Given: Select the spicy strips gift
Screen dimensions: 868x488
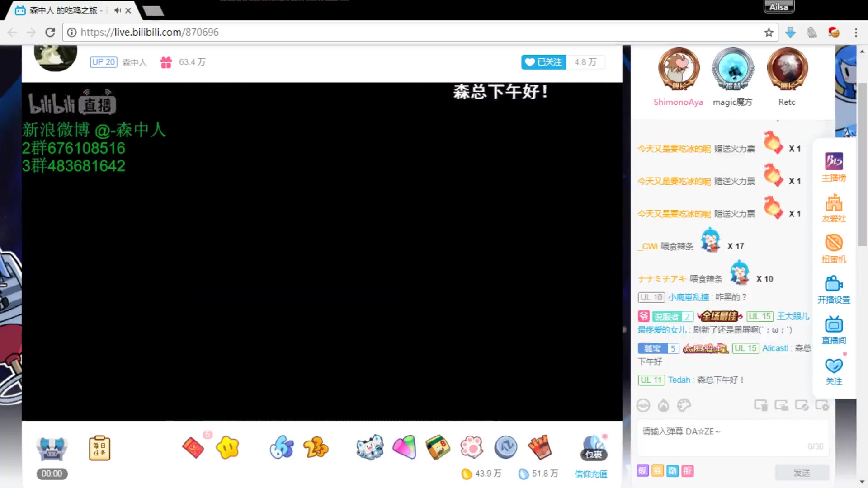Looking at the screenshot, I should 540,447.
